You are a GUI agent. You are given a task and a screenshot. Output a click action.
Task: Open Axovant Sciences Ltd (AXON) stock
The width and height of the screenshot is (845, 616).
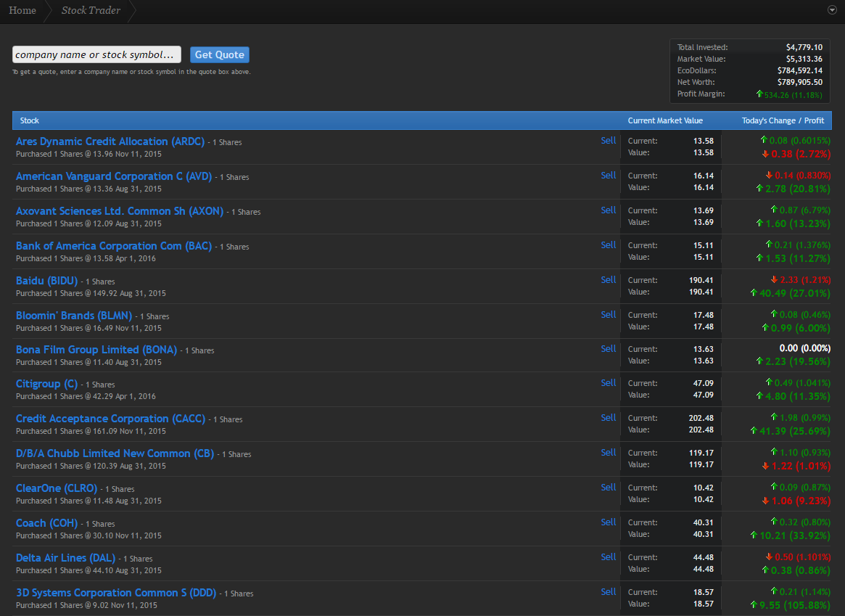click(x=120, y=211)
